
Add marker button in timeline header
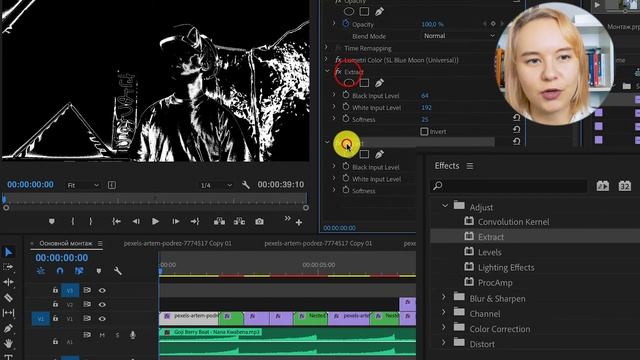98,271
